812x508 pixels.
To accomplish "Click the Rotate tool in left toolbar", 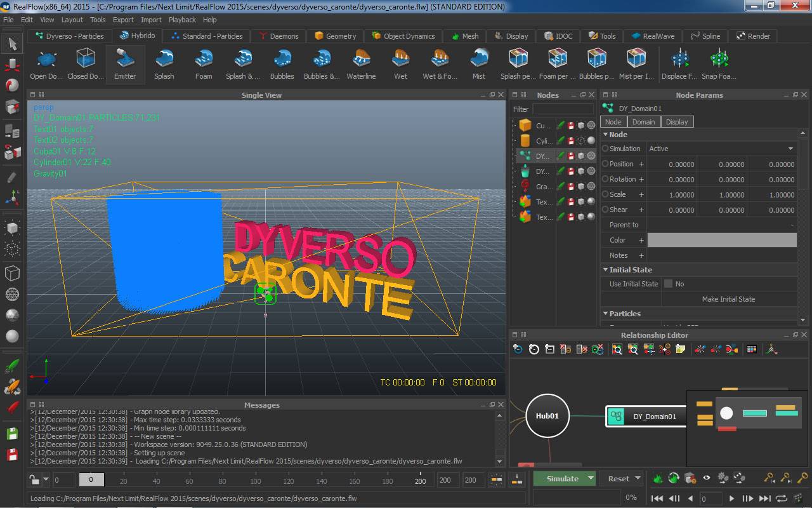I will (12, 84).
